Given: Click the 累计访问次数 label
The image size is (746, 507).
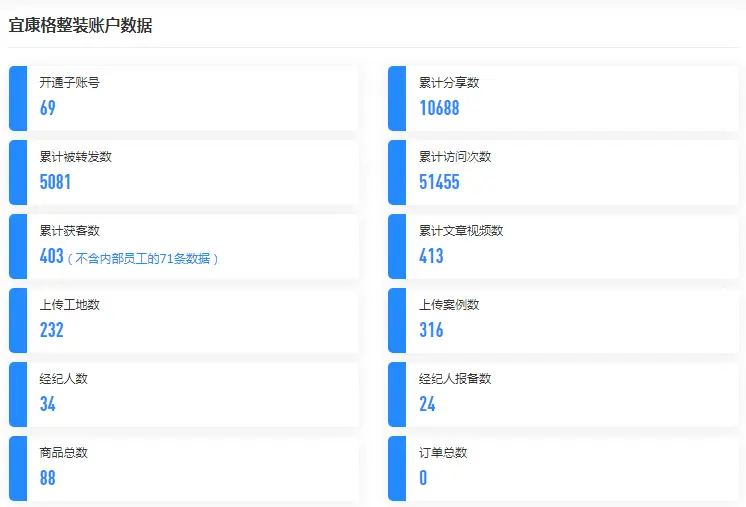Looking at the screenshot, I should pos(455,156).
